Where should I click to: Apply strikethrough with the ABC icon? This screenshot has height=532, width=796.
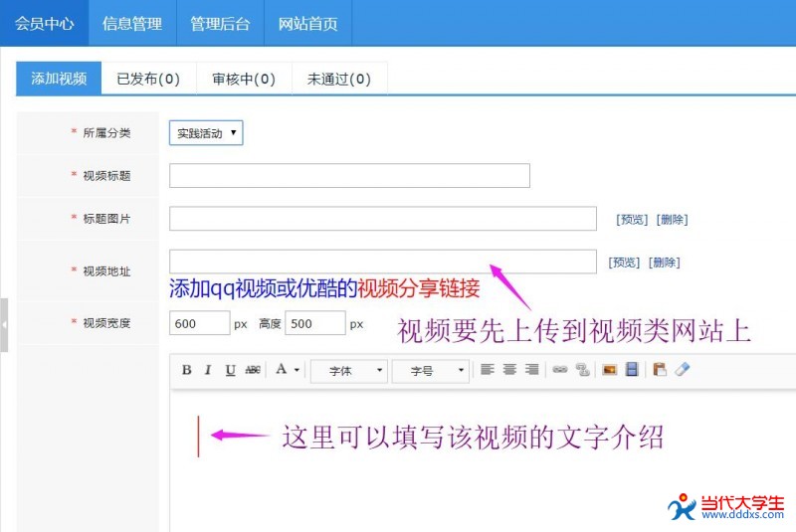tap(253, 370)
